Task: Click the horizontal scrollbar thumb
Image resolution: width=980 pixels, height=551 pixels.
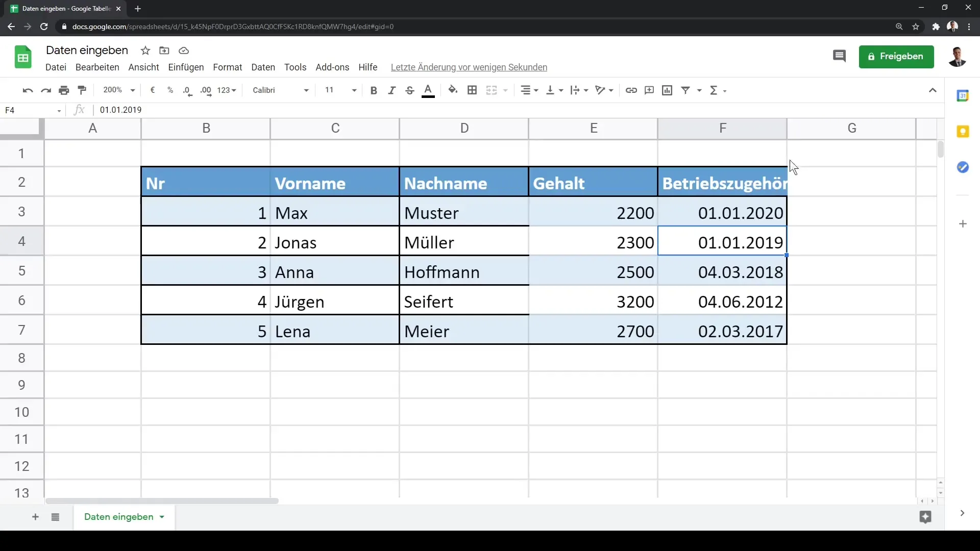Action: pyautogui.click(x=162, y=501)
